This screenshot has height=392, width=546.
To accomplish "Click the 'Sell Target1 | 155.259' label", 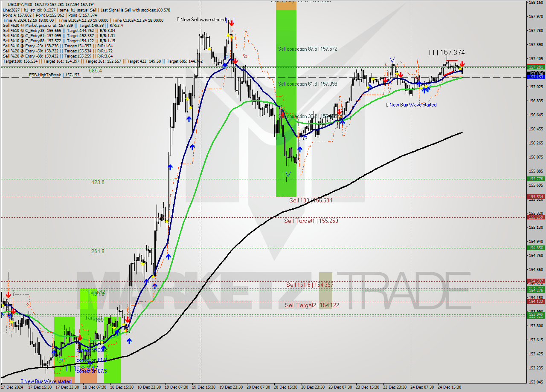I will [311, 221].
